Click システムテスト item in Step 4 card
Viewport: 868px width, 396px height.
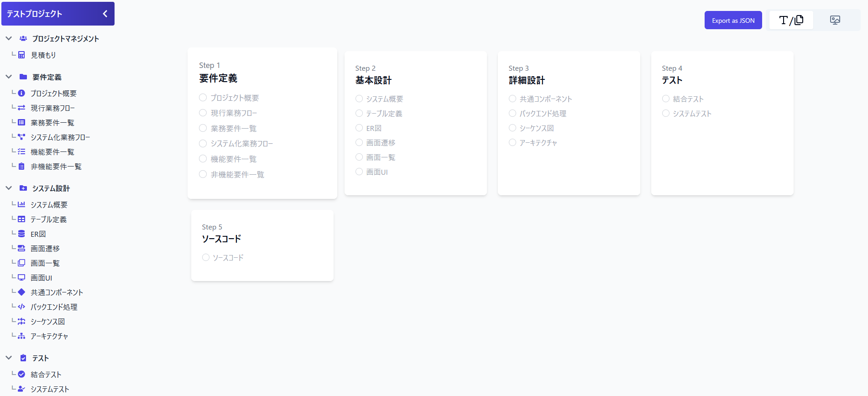[692, 114]
